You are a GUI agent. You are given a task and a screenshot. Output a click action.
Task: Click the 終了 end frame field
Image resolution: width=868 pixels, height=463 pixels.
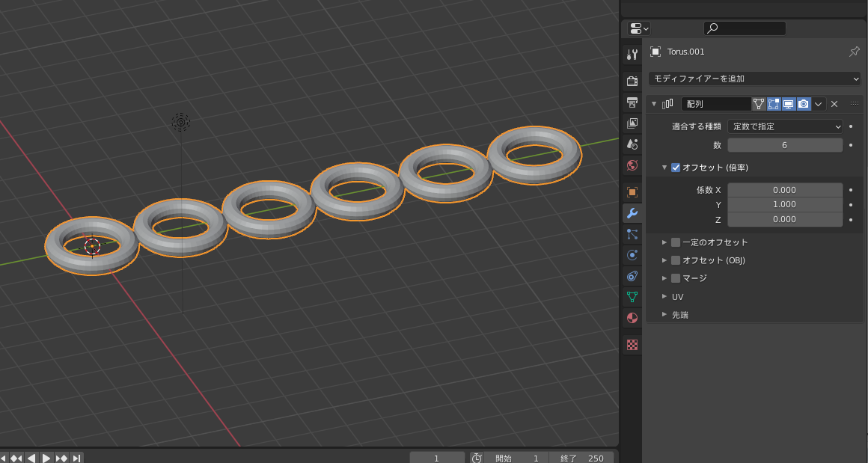click(x=581, y=458)
